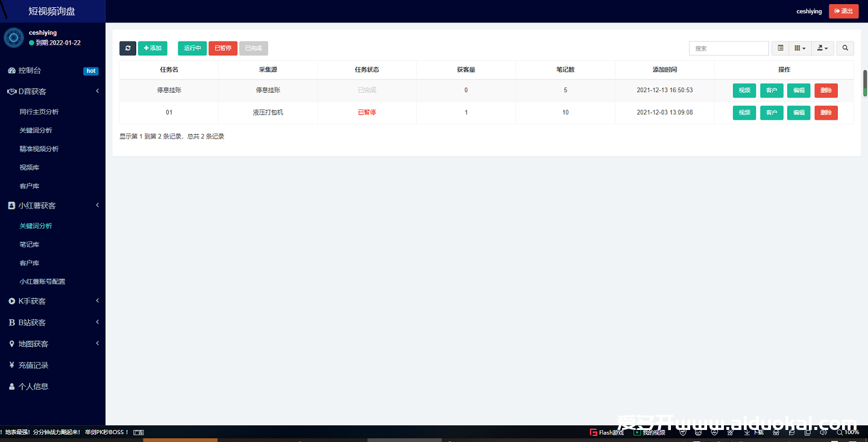The width and height of the screenshot is (868, 442).
Task: Click the 添加时间 column header
Action: (x=665, y=70)
